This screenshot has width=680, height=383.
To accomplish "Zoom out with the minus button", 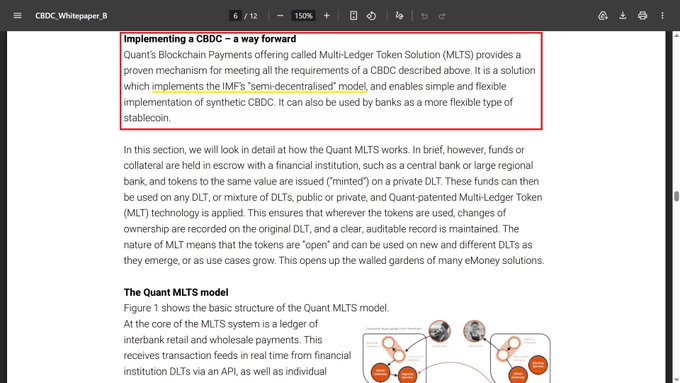I will click(x=280, y=16).
